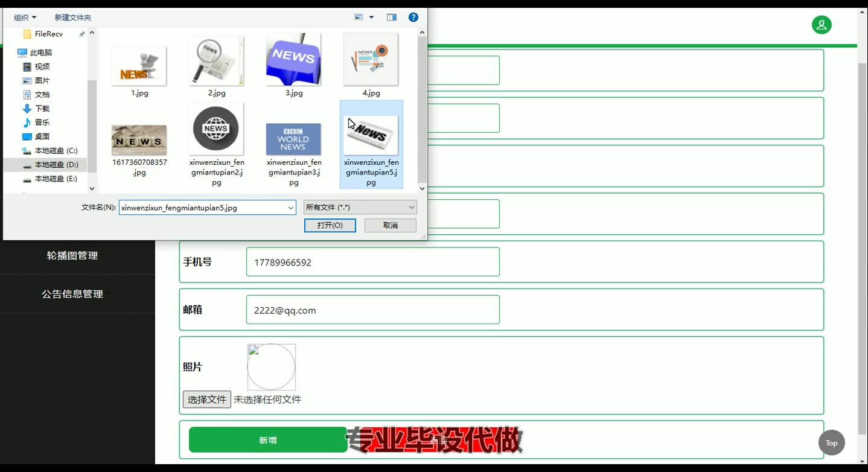The height and width of the screenshot is (472, 868).
Task: Open 音乐 folder in navigation tree
Action: click(42, 123)
